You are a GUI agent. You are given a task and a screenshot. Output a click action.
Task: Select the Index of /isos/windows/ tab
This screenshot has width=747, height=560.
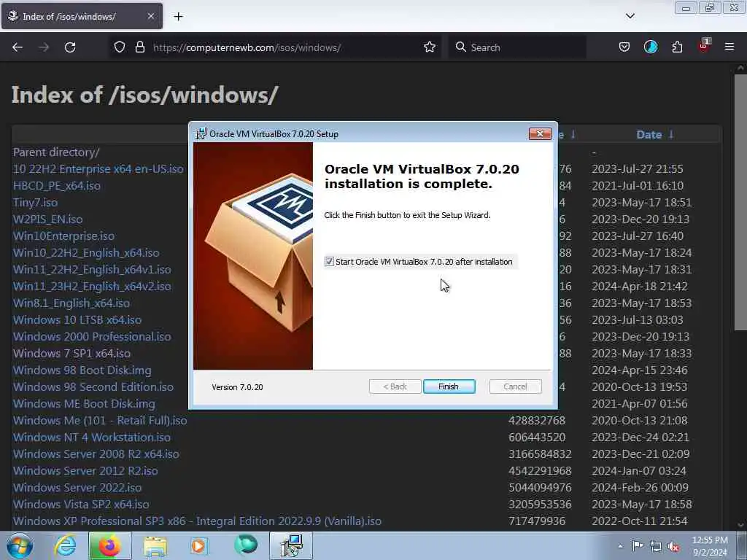pyautogui.click(x=82, y=16)
